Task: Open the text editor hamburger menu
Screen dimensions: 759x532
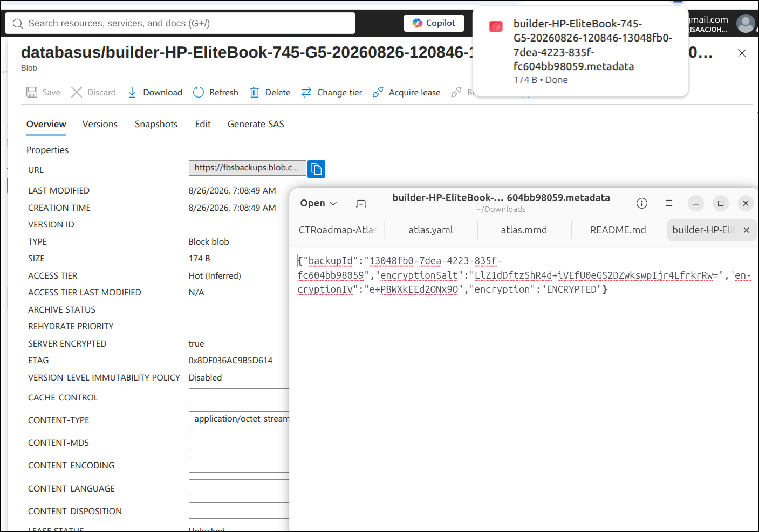Action: pos(669,203)
